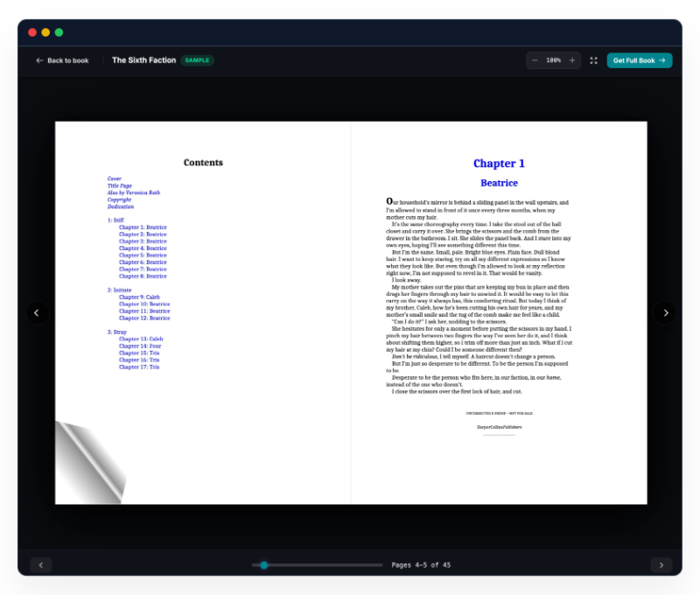700x595 pixels.
Task: Open the 1: Stiff section link
Action: point(115,220)
